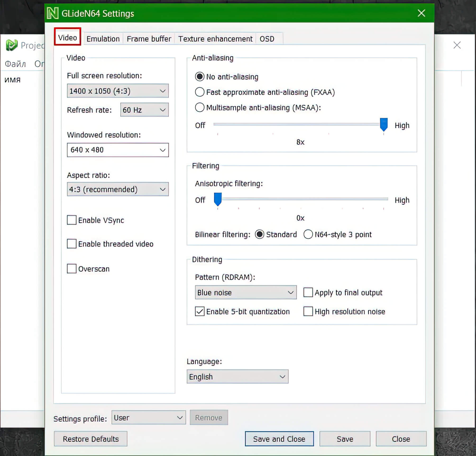Switch to the Emulation tab
Image resolution: width=476 pixels, height=456 pixels.
(103, 39)
